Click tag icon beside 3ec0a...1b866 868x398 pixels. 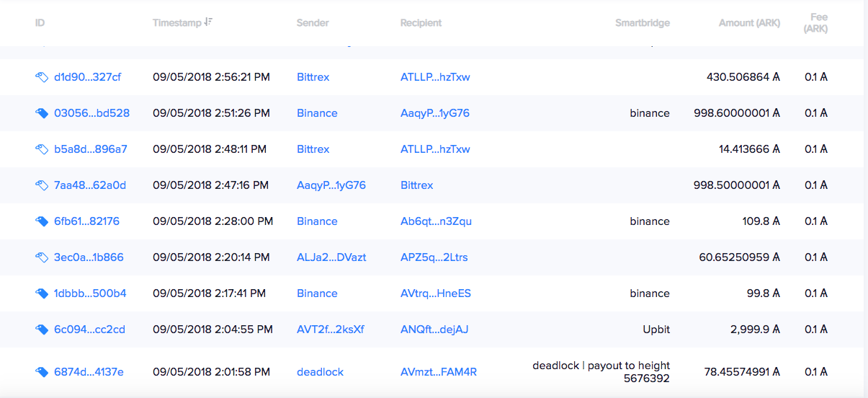click(x=42, y=257)
